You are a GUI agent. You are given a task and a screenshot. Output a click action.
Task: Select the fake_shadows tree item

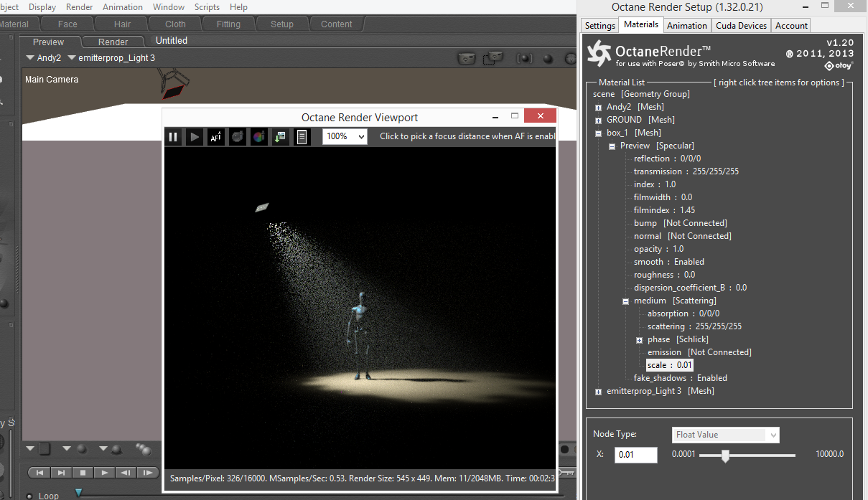coord(681,378)
